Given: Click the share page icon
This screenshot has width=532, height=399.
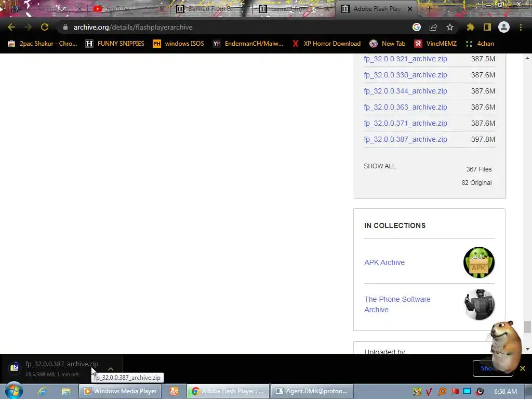Looking at the screenshot, I should click(433, 27).
